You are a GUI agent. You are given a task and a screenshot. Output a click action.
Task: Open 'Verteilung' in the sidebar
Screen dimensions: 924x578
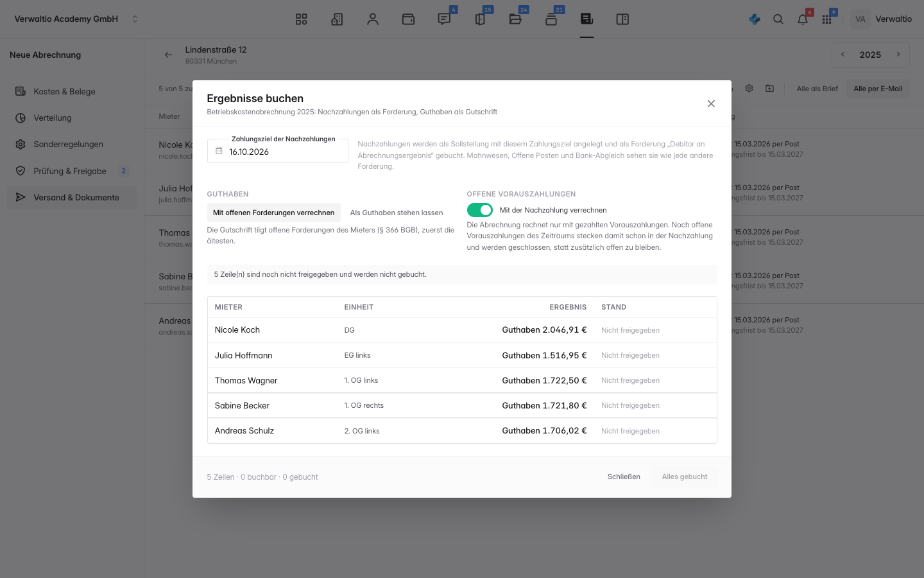72,118
